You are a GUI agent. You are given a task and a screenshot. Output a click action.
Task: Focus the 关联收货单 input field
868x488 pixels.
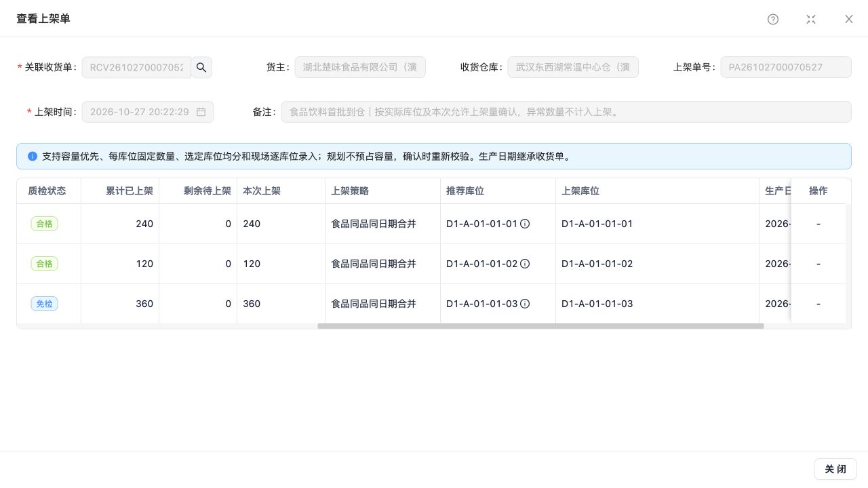(x=136, y=67)
